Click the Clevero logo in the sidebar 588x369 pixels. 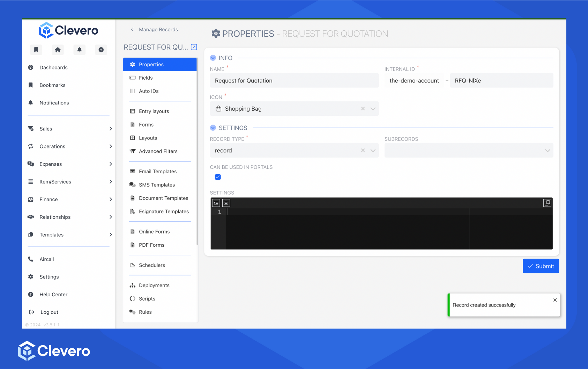click(68, 30)
